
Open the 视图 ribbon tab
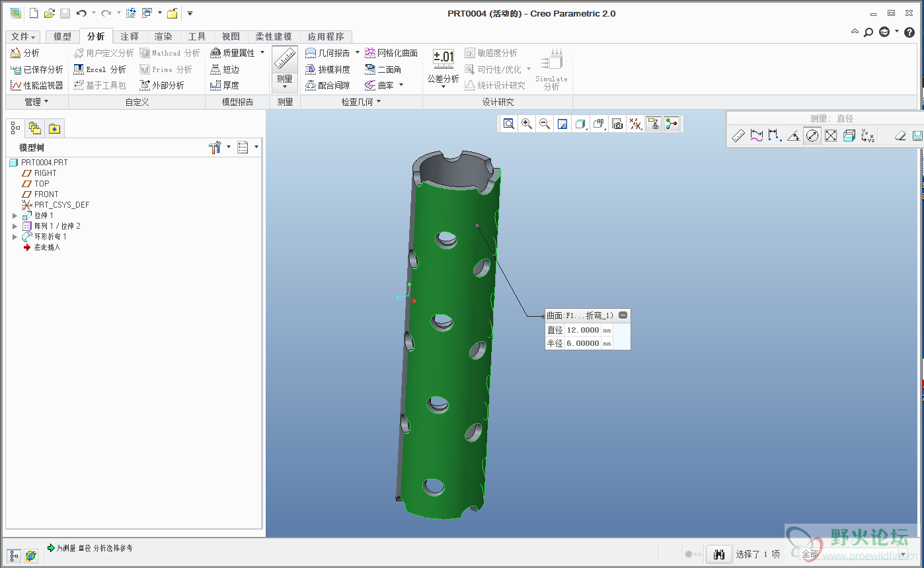point(231,37)
